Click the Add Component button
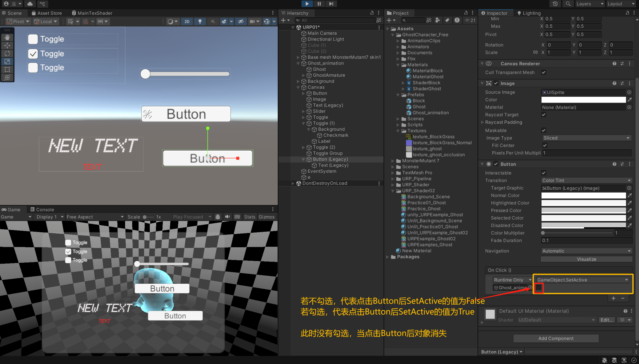Viewport: 639px width, 364px height. [556, 338]
